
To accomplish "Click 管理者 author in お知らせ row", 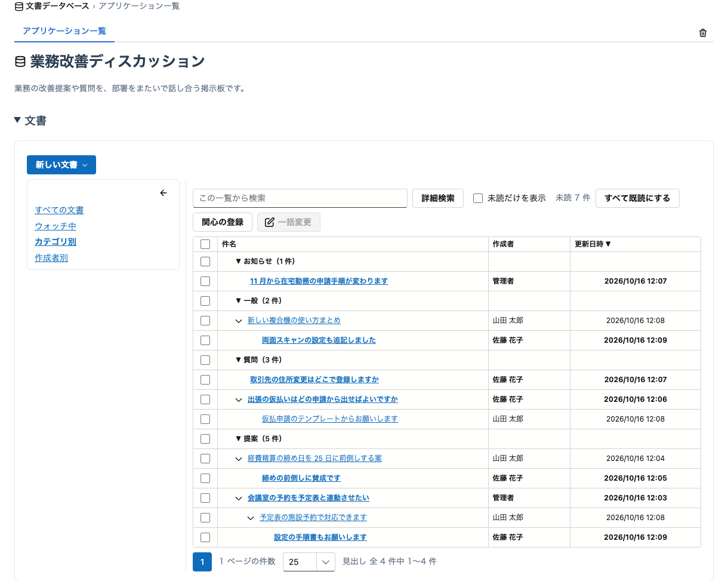I will (504, 281).
